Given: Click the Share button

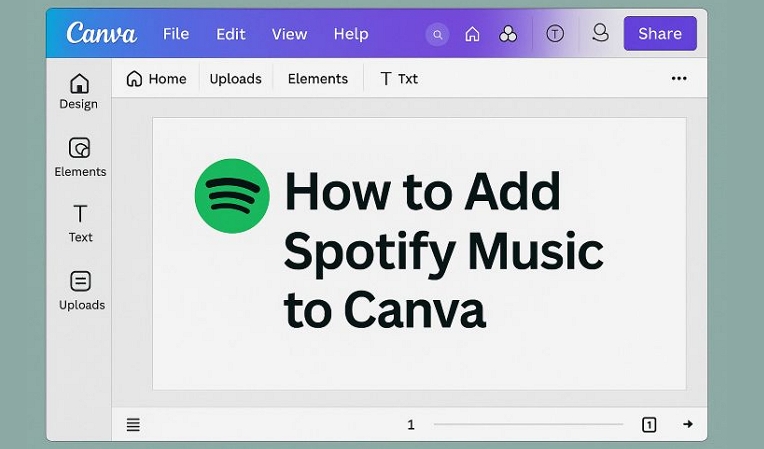Looking at the screenshot, I should click(x=660, y=33).
